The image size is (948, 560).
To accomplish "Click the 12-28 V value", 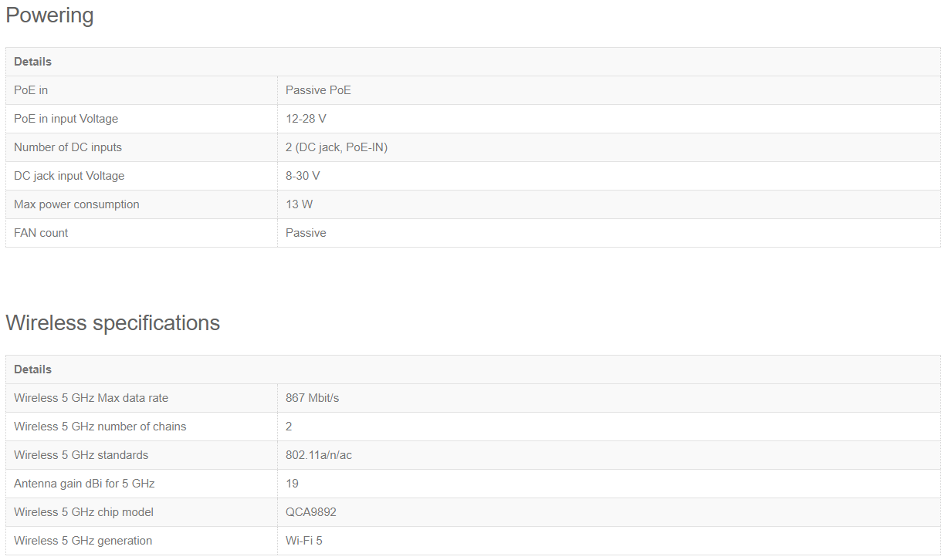I will [306, 119].
